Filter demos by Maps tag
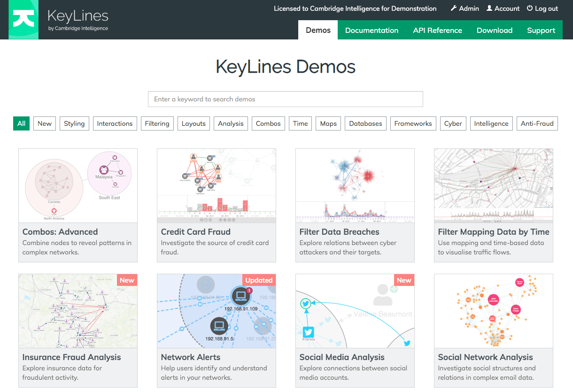 pos(328,123)
